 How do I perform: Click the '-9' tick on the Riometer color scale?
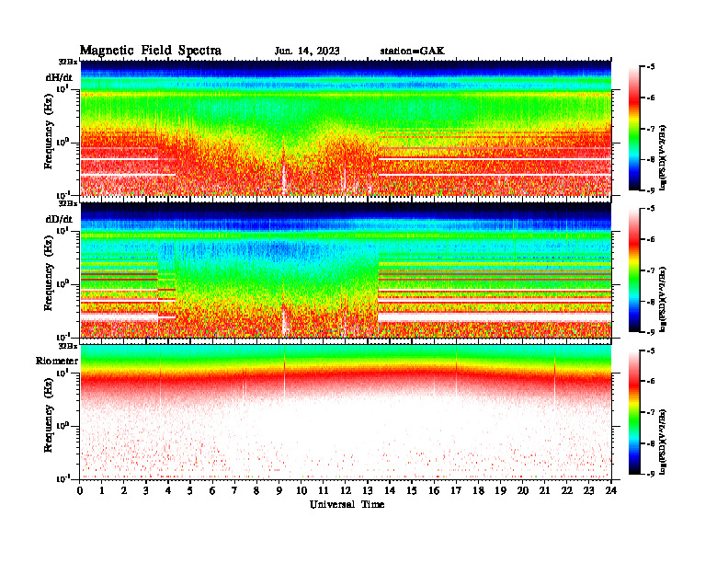651,474
